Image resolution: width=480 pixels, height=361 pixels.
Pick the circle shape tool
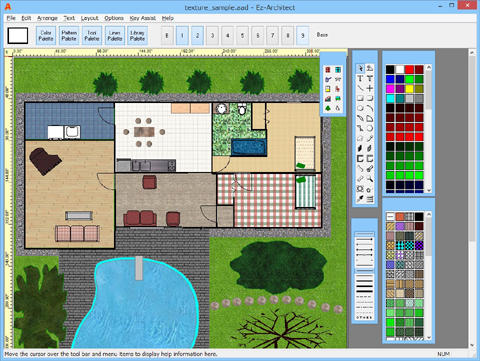tap(360, 108)
